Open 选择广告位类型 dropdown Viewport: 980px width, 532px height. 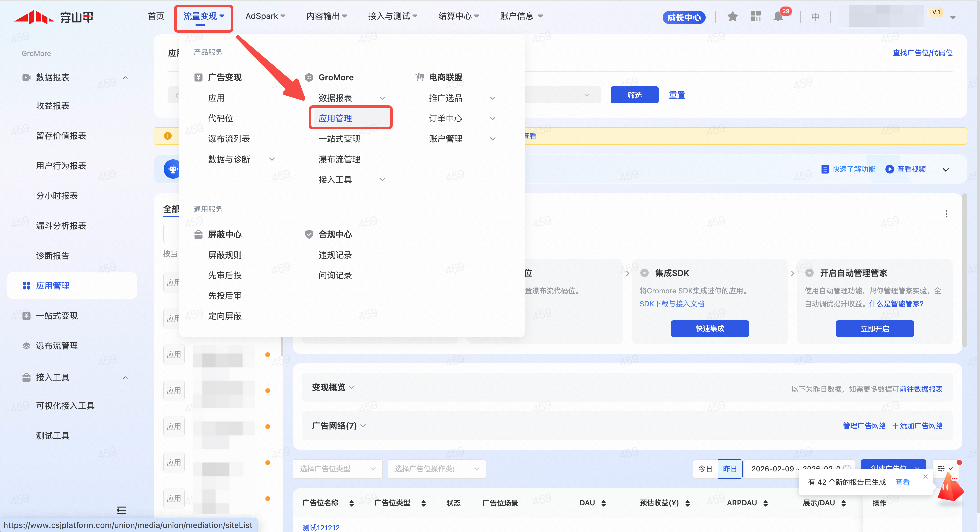point(337,468)
